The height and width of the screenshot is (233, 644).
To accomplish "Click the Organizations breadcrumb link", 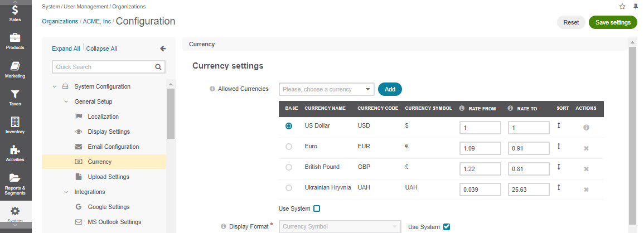I will pyautogui.click(x=60, y=21).
